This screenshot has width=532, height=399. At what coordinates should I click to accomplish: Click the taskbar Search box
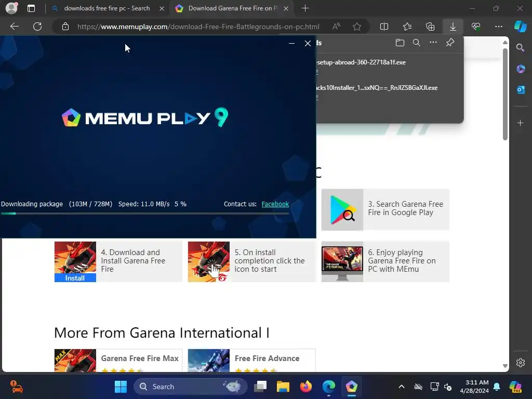190,387
